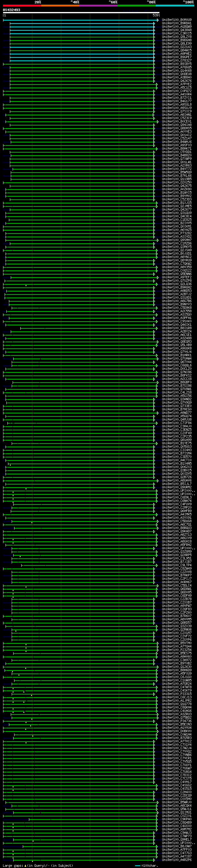Select the label UniRef100_Q84WI5

pyautogui.click(x=177, y=50)
